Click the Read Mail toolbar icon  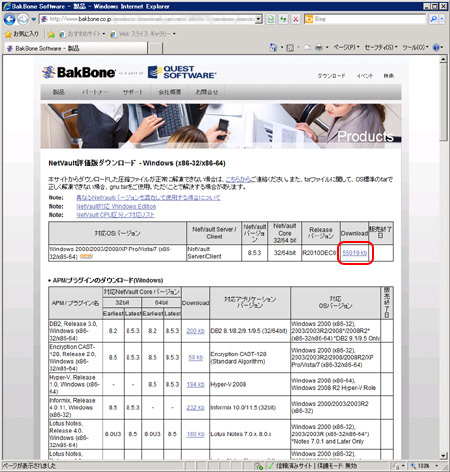[307, 48]
